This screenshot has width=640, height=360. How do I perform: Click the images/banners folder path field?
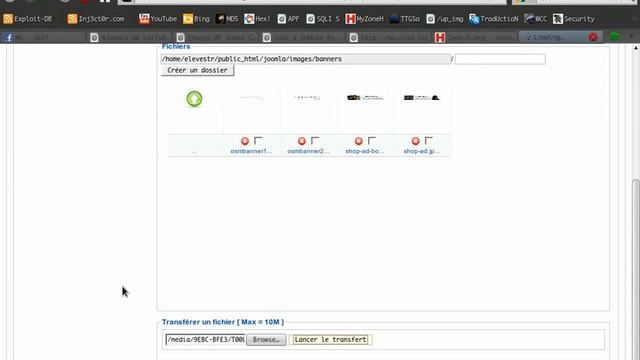tap(306, 59)
